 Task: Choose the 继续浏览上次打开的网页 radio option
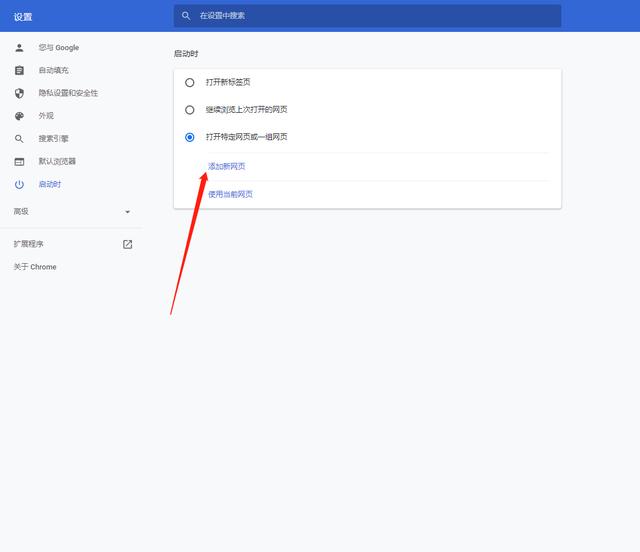(190, 109)
